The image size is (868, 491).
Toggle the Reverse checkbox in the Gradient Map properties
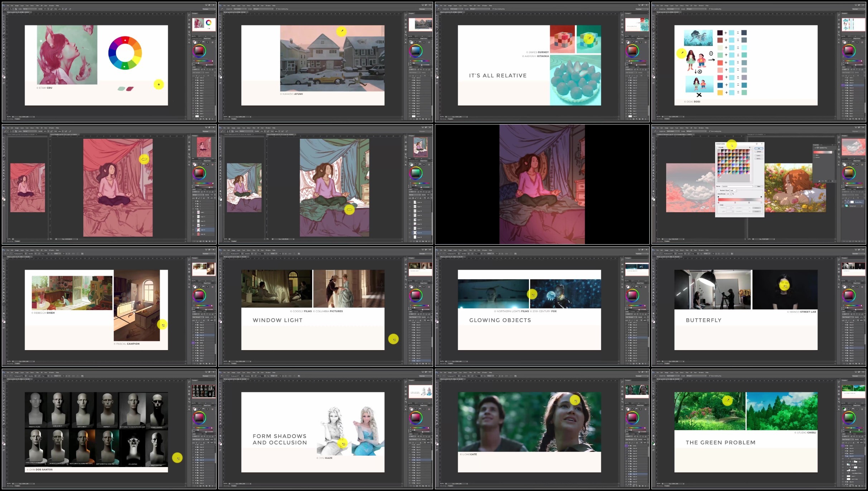pos(814,157)
